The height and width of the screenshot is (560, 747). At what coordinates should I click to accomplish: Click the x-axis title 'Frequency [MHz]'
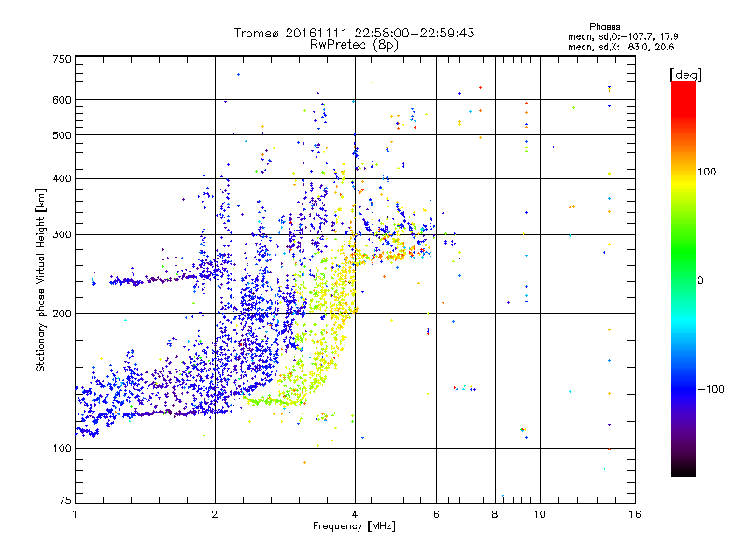coord(354,526)
